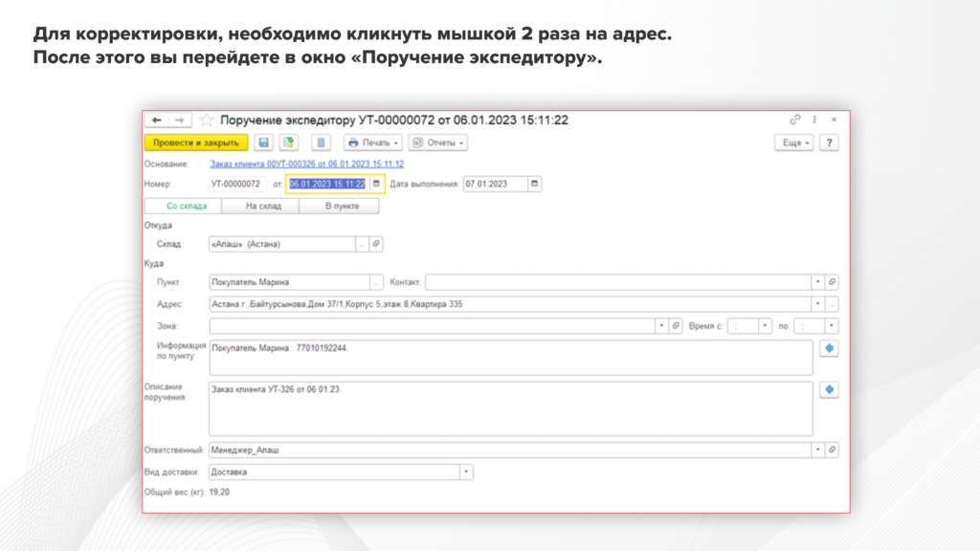Viewport: 980px width, 551px height.
Task: Click the Описание поручения text area
Action: (511, 409)
